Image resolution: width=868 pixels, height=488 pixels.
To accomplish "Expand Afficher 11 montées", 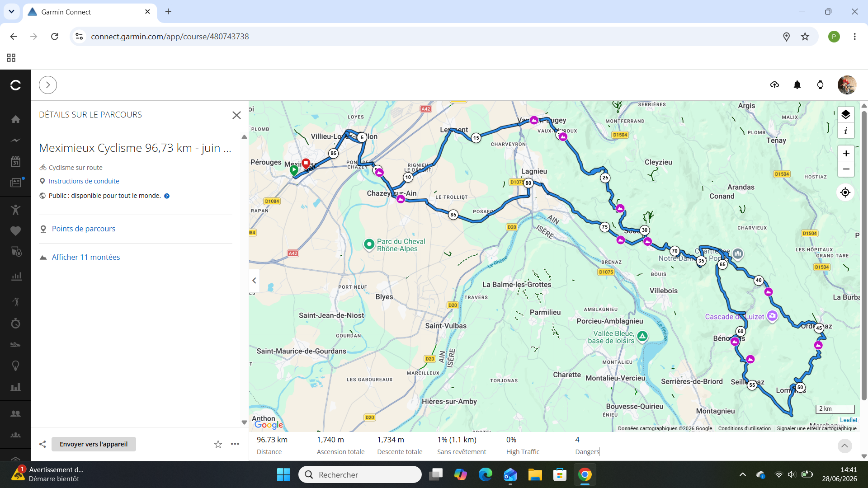I will pos(85,257).
